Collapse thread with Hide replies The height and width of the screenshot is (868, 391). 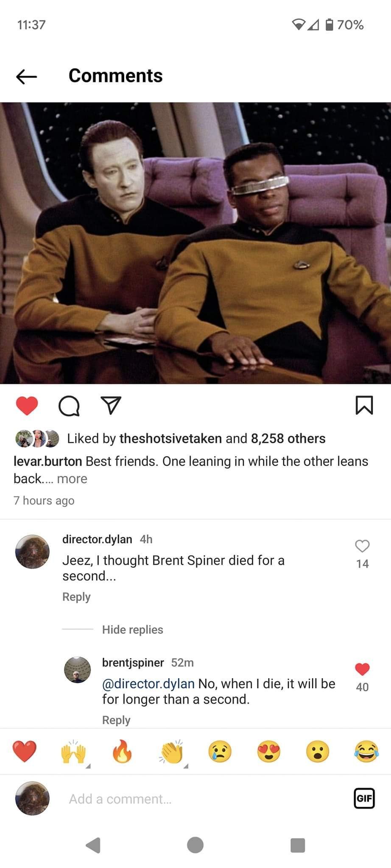[x=132, y=629]
